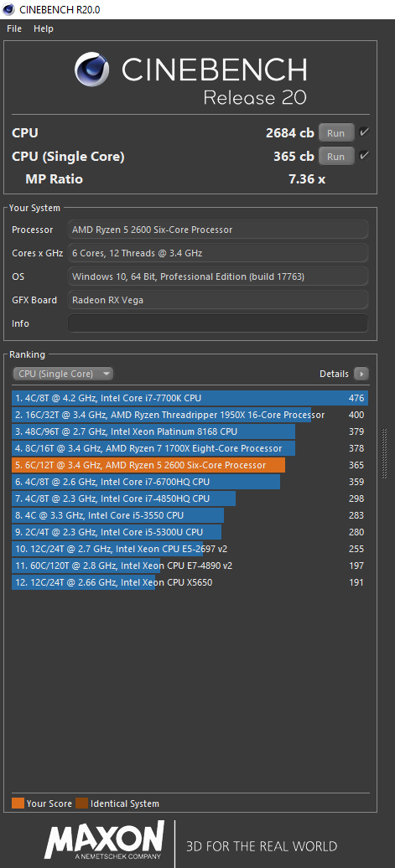Select the Ryzen 5 2600 orange ranking bar

[x=148, y=465]
